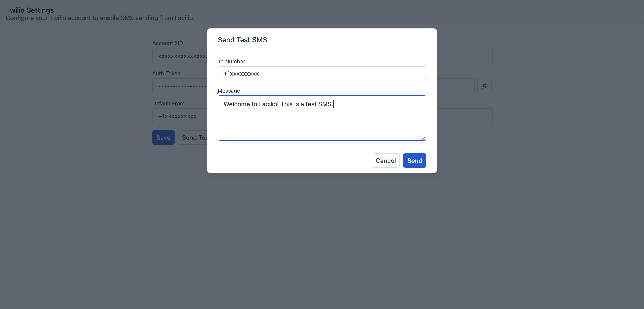The width and height of the screenshot is (644, 309).
Task: Click the Account SID label
Action: pos(168,43)
